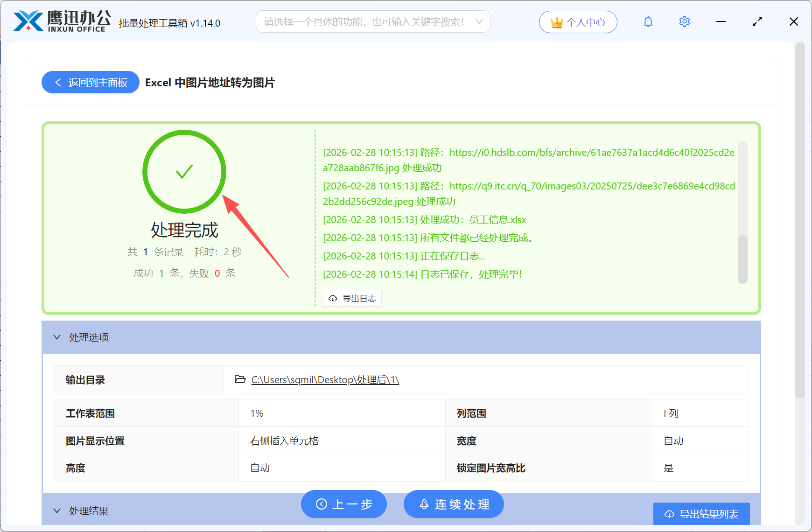Open the notifications bell icon
Screen dimensions: 812x532
tap(648, 21)
